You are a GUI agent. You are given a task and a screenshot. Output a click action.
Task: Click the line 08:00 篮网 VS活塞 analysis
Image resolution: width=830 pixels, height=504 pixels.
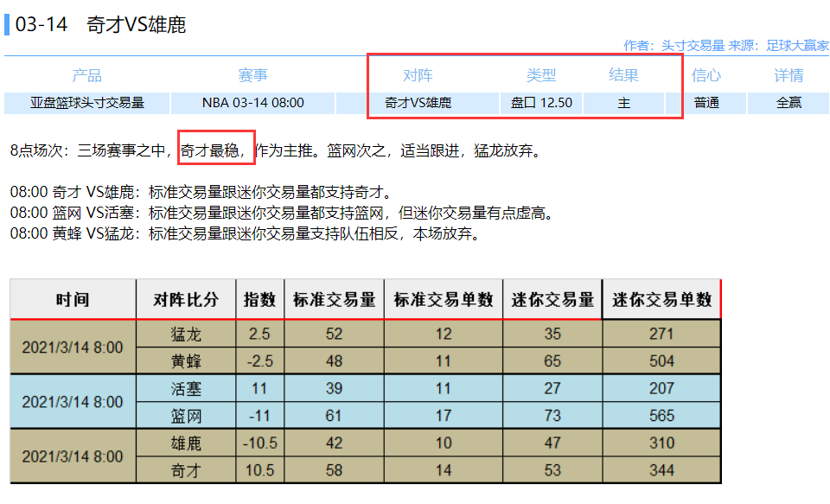point(282,213)
